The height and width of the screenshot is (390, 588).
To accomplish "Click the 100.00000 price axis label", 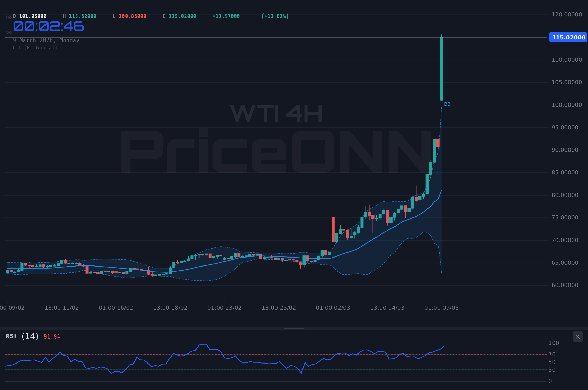I will pos(567,105).
